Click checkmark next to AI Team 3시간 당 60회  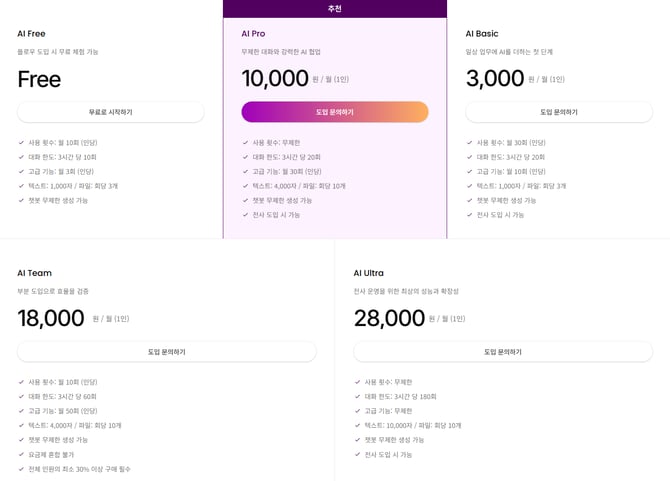click(x=21, y=396)
